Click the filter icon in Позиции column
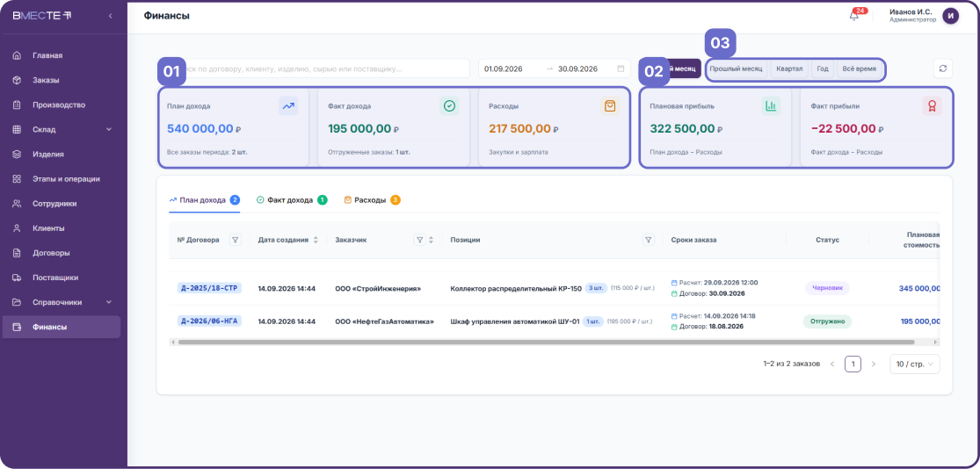Image resolution: width=980 pixels, height=469 pixels. coord(648,240)
